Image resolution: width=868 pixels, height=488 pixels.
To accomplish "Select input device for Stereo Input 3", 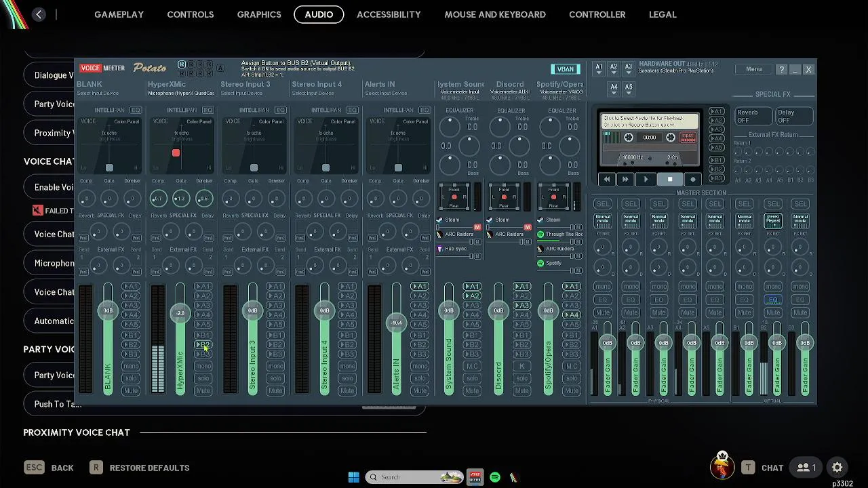I will tap(242, 93).
